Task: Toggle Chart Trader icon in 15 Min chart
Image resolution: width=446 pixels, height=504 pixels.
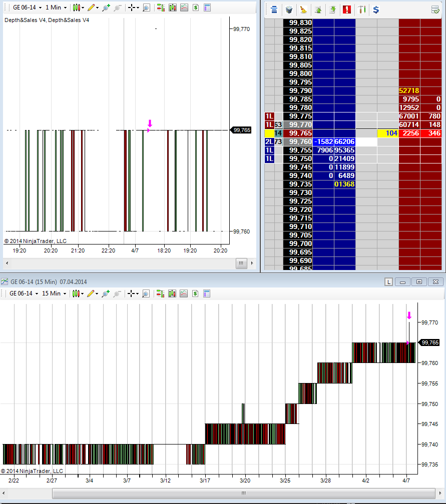Action: (160, 293)
